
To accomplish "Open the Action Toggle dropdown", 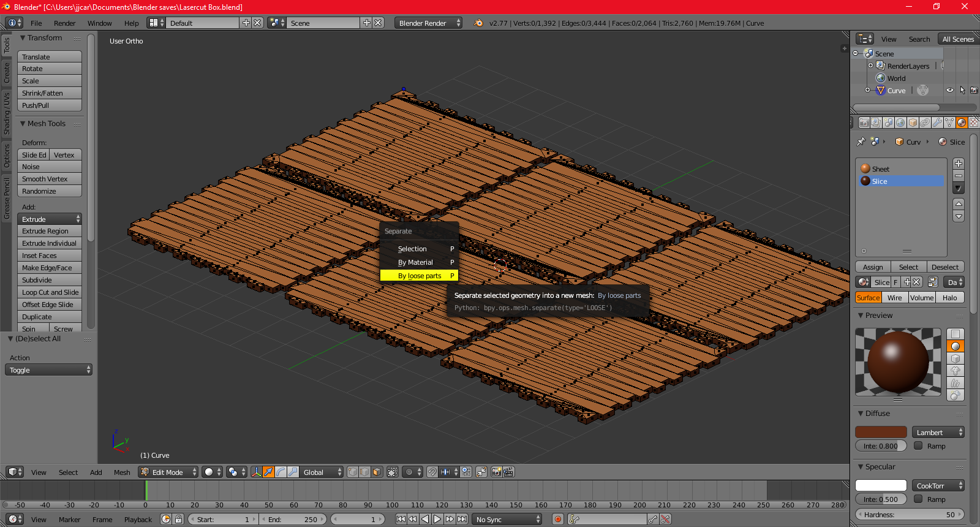I will coord(49,370).
